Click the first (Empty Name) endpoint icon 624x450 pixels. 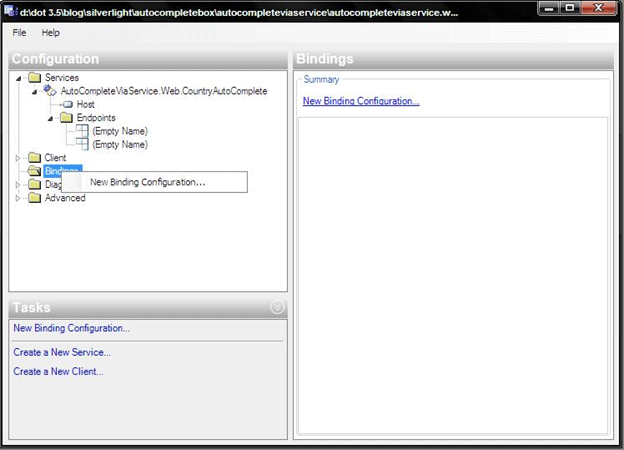click(82, 131)
